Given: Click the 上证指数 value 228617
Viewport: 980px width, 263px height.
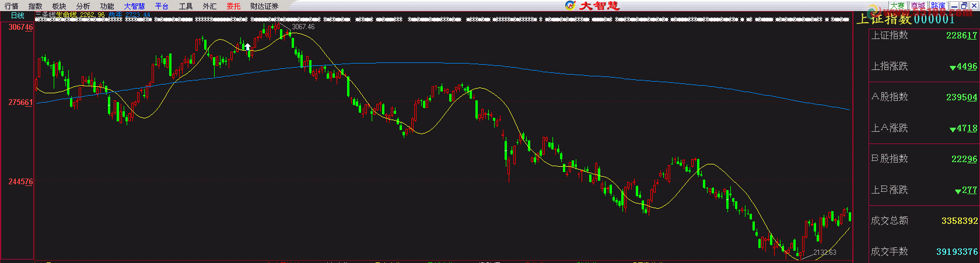Looking at the screenshot, I should 961,36.
